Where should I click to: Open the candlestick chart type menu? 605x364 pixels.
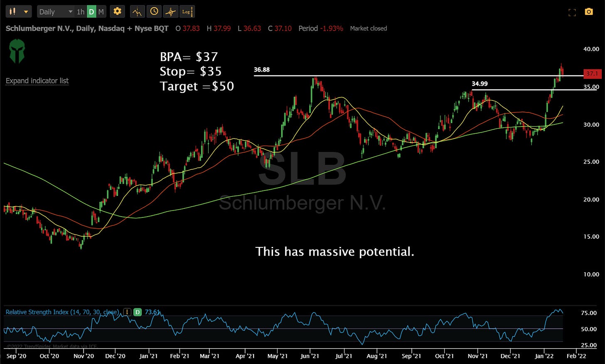tap(19, 12)
